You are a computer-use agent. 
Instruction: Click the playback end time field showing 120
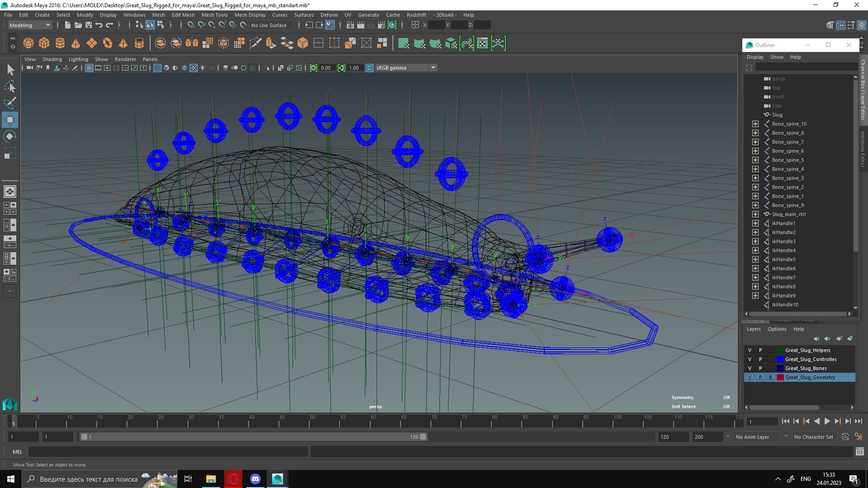673,437
